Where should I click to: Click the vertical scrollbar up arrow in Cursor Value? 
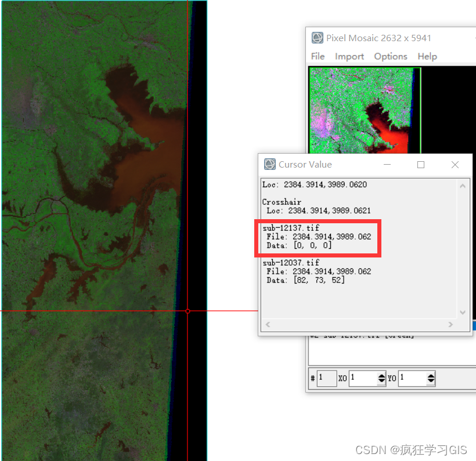463,186
